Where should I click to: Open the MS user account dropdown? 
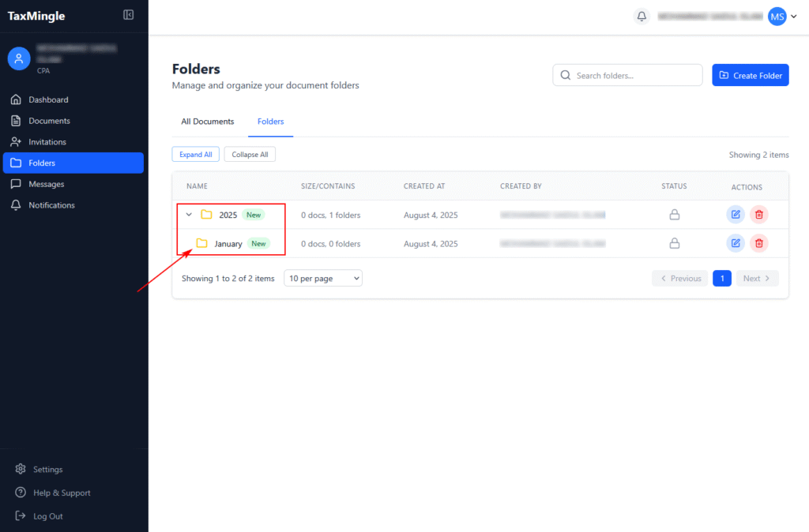click(782, 17)
